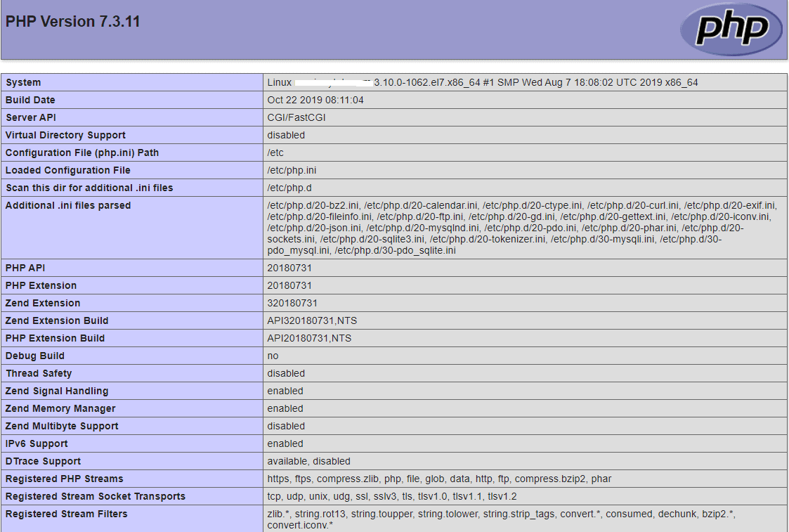Select the API20180731,NTS value
Screen dimensions: 789x532
(x=309, y=339)
